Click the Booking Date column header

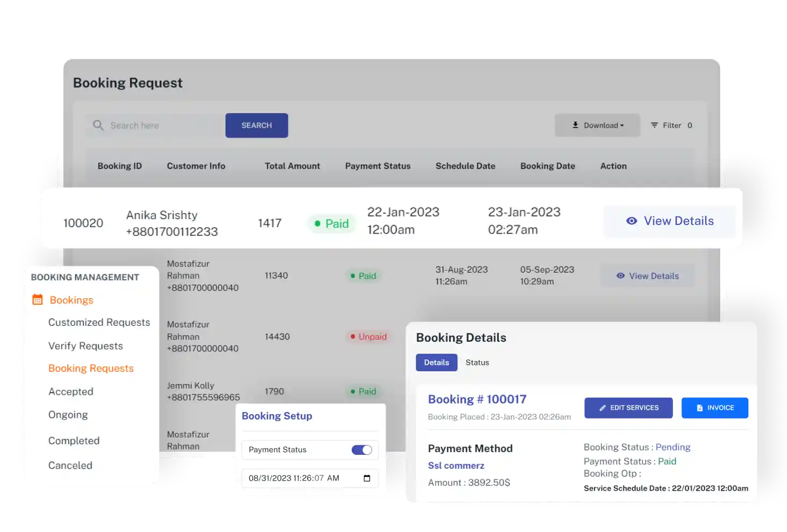[547, 166]
